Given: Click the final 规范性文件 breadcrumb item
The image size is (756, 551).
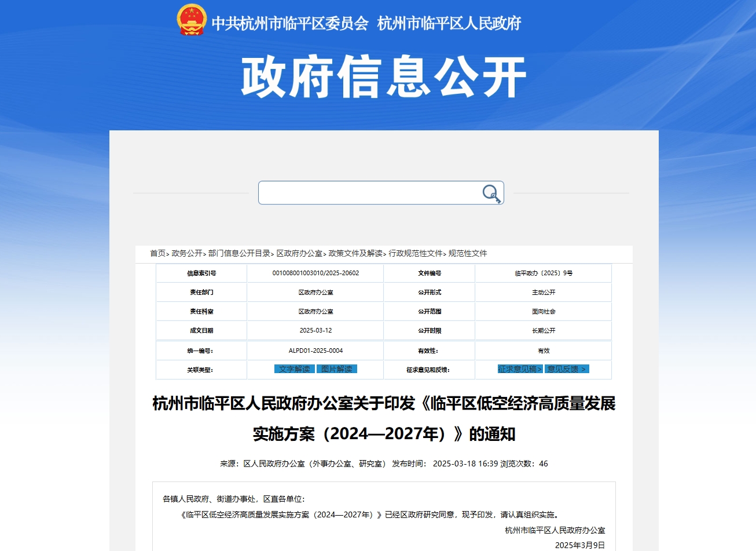Looking at the screenshot, I should [x=468, y=254].
